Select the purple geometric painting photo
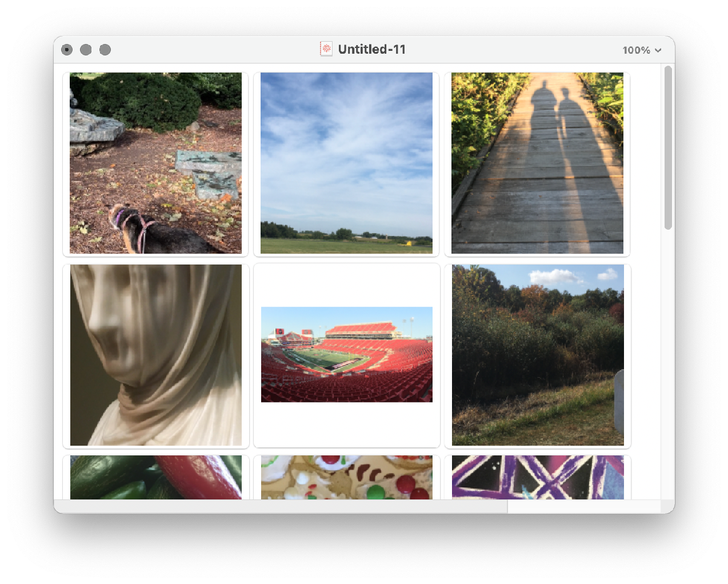Screen dimensions: 728x584 click(537, 477)
